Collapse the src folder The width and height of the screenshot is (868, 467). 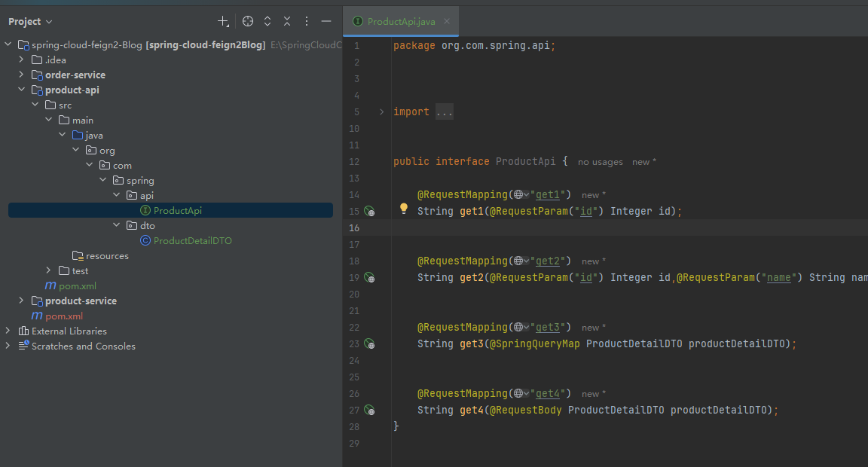35,105
